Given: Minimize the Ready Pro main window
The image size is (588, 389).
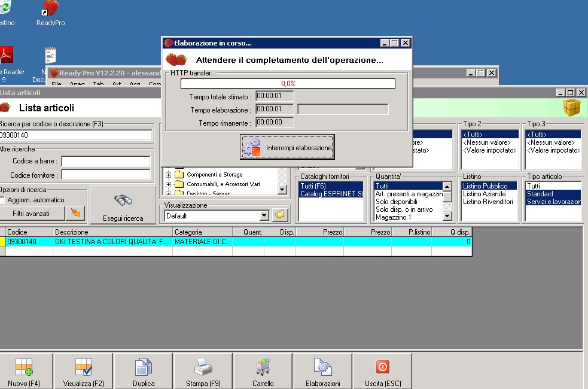Looking at the screenshot, I should pyautogui.click(x=471, y=73).
